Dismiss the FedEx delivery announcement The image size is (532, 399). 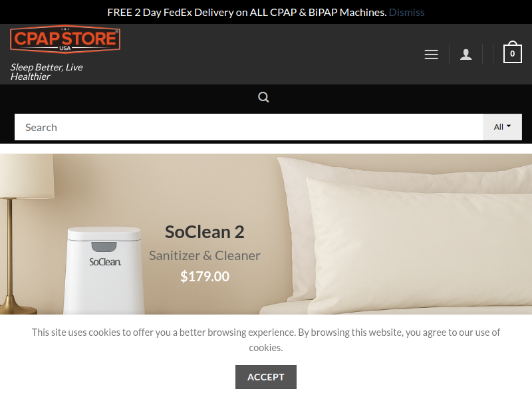pos(406,12)
